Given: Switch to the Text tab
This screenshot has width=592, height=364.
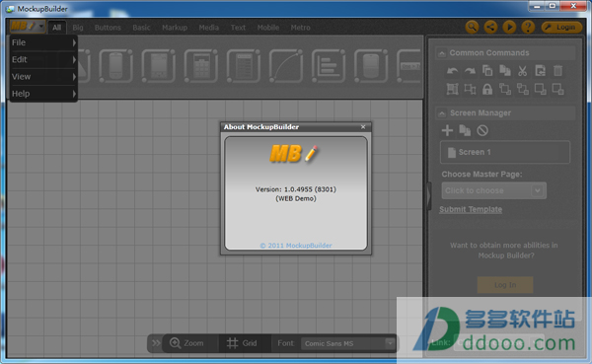Looking at the screenshot, I should 238,28.
